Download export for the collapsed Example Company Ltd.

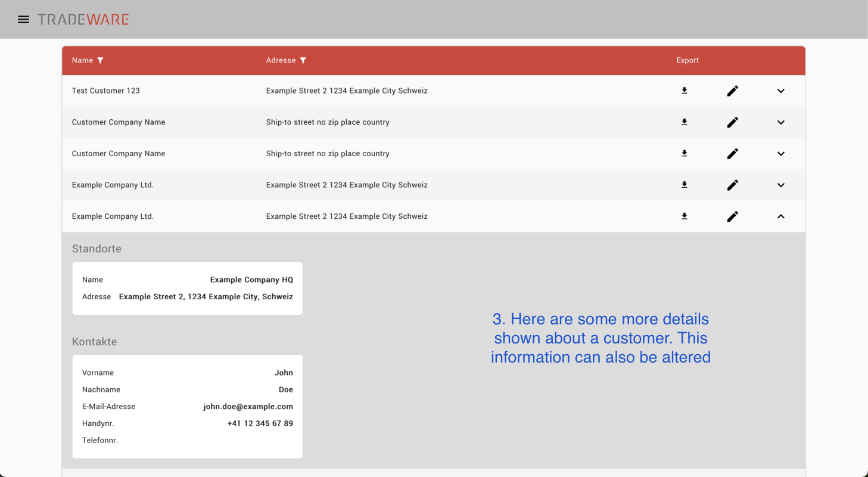[685, 185]
